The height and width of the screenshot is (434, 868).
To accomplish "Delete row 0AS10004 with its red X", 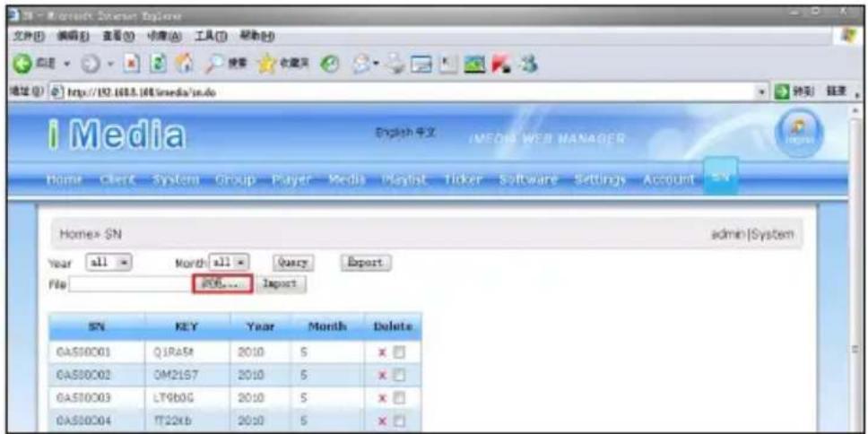I will pyautogui.click(x=381, y=421).
